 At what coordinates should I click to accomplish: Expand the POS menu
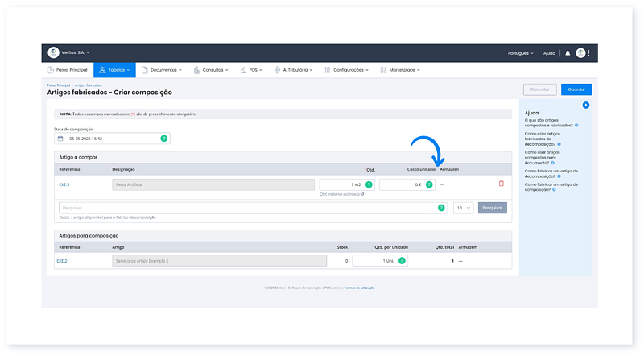point(251,70)
